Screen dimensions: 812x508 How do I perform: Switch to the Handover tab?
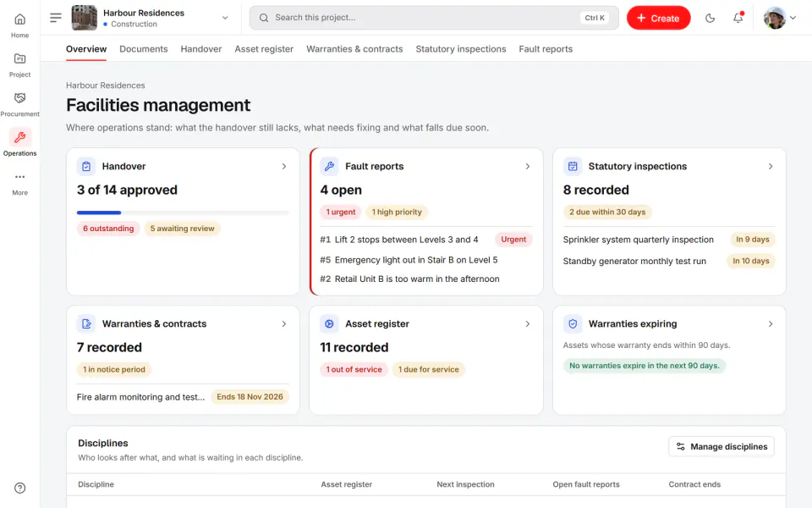coord(201,49)
